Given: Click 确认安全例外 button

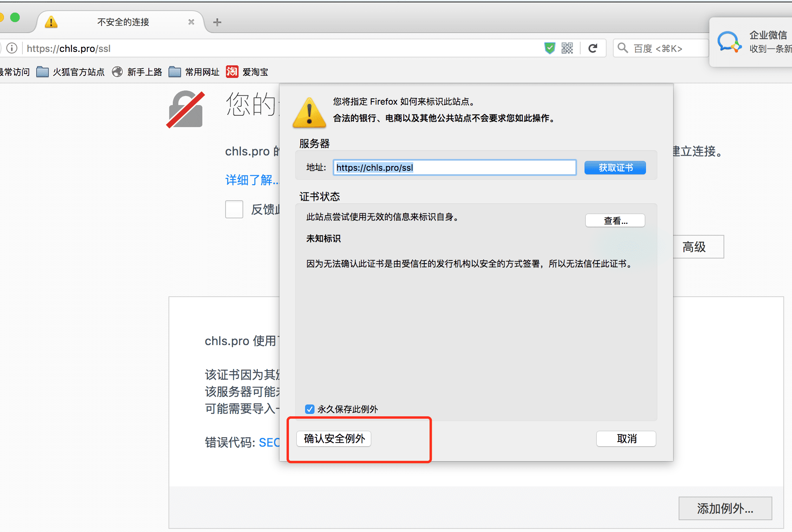Looking at the screenshot, I should [334, 438].
